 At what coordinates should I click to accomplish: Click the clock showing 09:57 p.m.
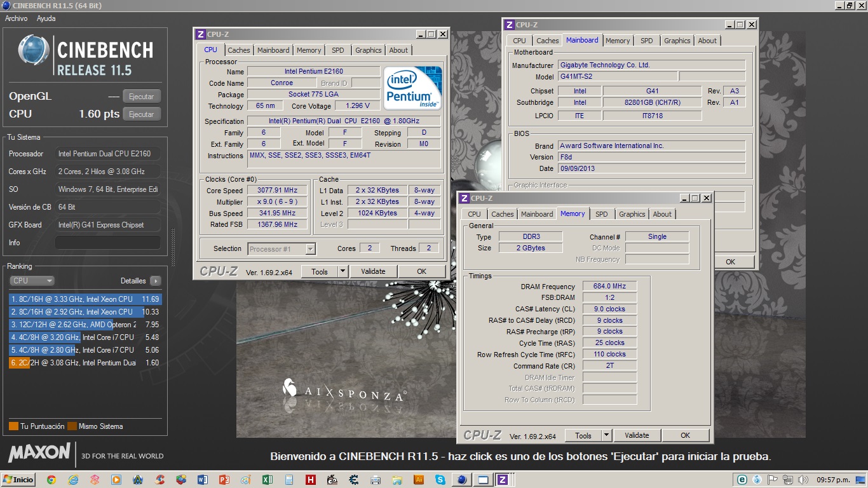point(834,480)
